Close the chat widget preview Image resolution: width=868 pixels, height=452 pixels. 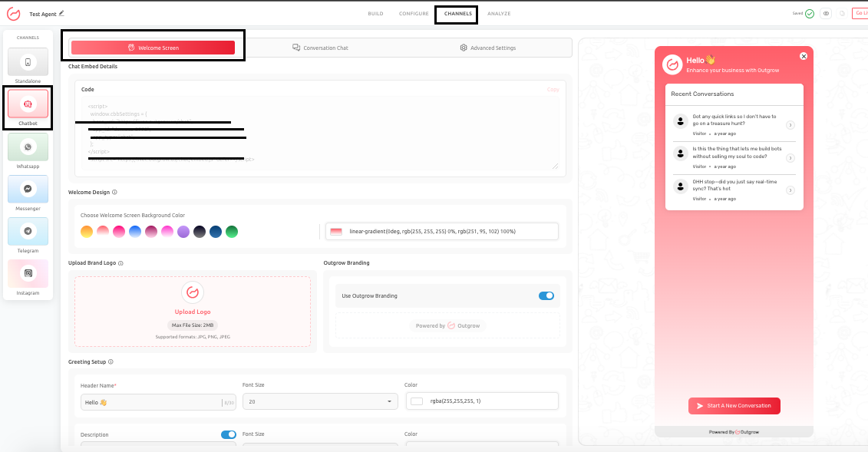coord(804,56)
